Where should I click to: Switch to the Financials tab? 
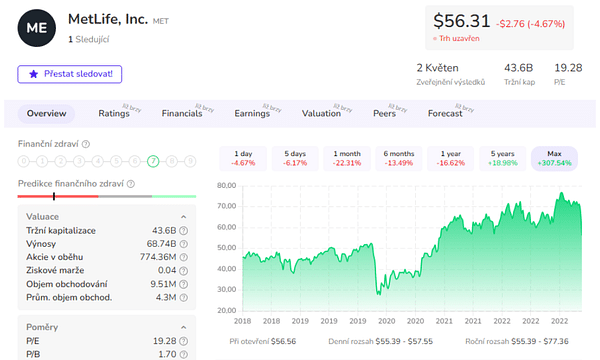click(182, 114)
